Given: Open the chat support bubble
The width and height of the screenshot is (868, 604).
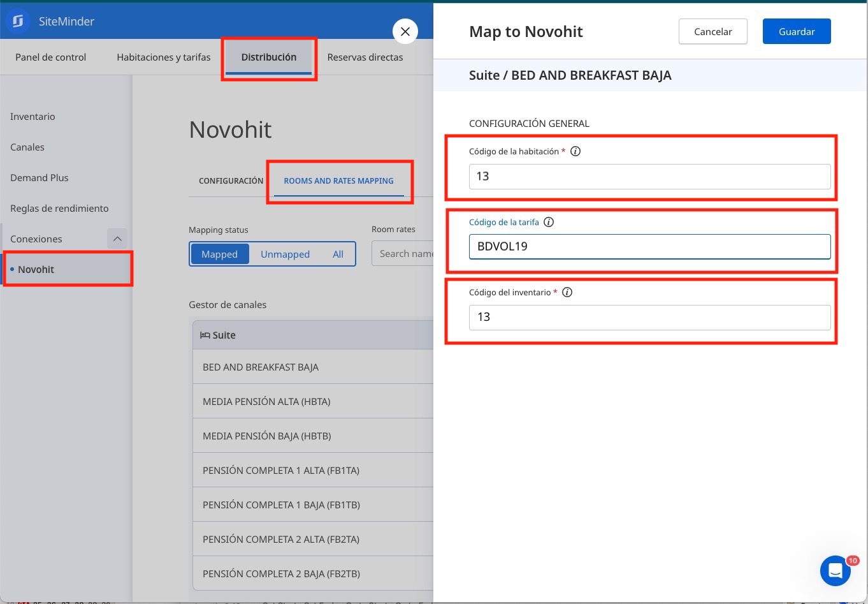Looking at the screenshot, I should point(835,571).
